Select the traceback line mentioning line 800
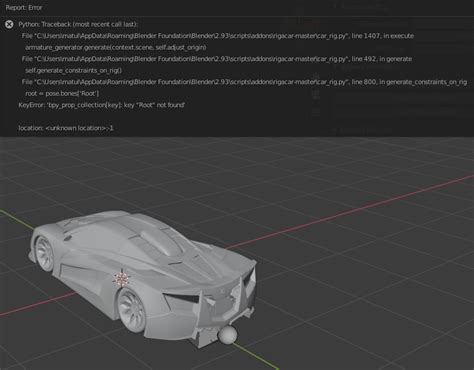Image resolution: width=474 pixels, height=370 pixels. [x=244, y=82]
